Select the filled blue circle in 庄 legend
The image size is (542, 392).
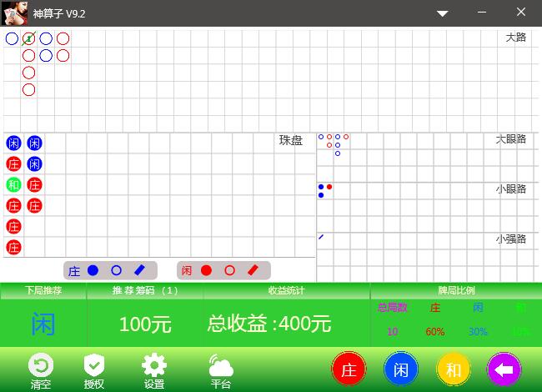pyautogui.click(x=93, y=270)
